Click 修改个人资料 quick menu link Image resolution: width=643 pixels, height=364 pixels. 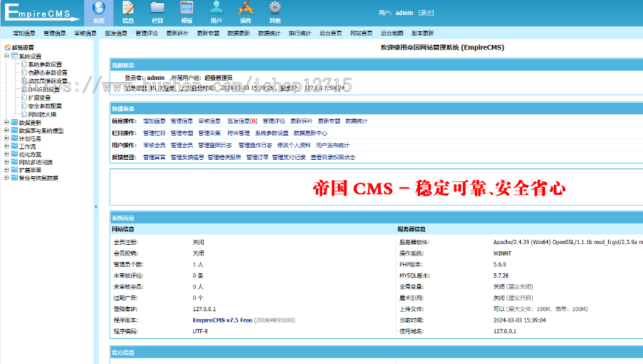[x=294, y=145]
